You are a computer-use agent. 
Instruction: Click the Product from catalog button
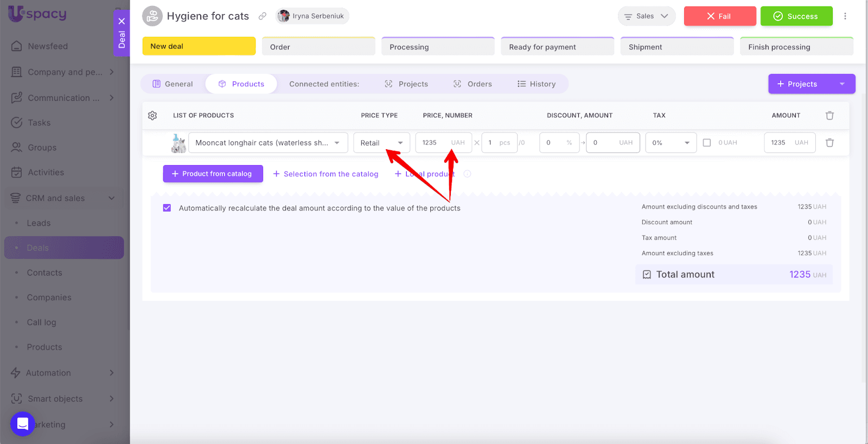tap(213, 174)
